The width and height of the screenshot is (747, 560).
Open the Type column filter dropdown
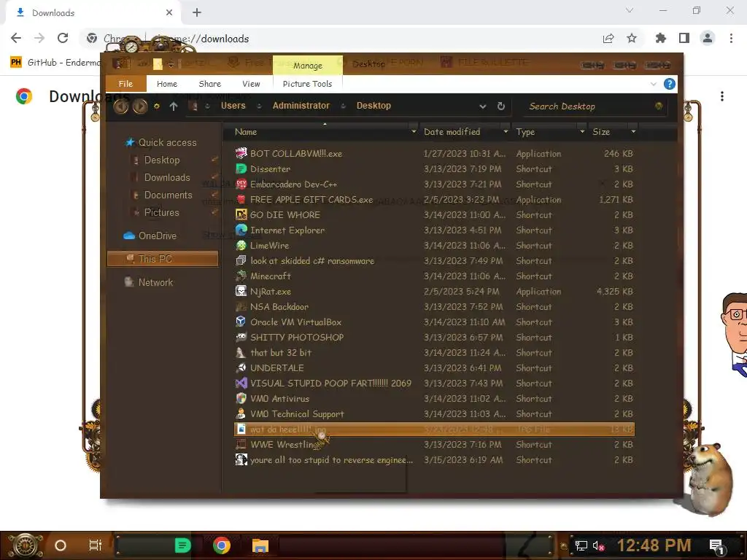click(x=581, y=132)
